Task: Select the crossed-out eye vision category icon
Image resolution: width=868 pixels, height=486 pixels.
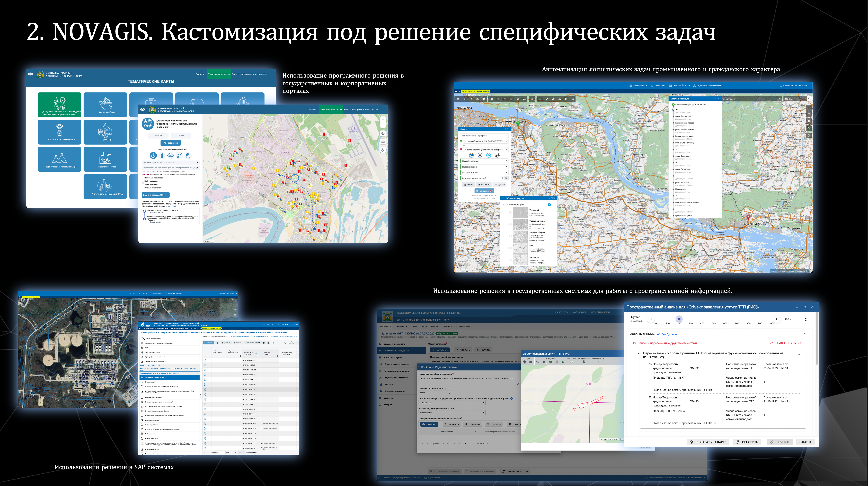Action: (x=171, y=155)
